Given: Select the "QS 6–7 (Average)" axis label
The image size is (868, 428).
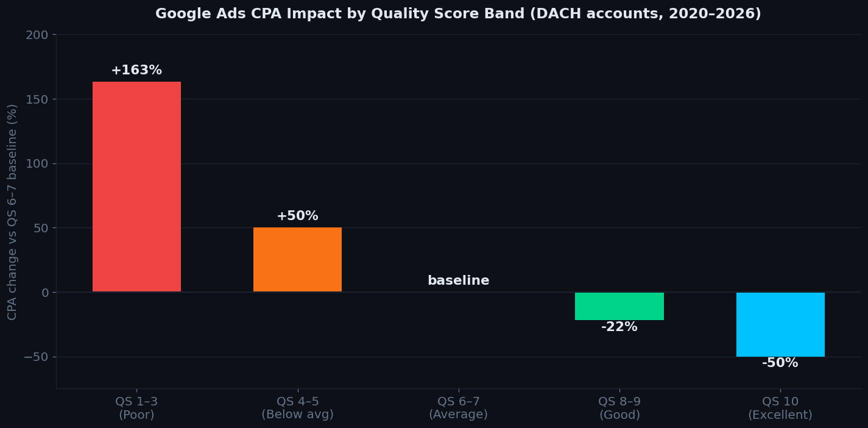Looking at the screenshot, I should 458,408.
